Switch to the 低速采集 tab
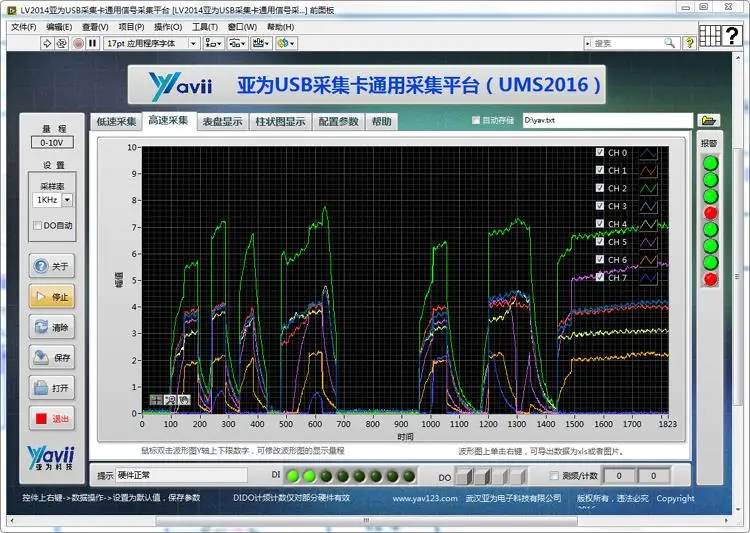This screenshot has height=533, width=750. point(116,122)
